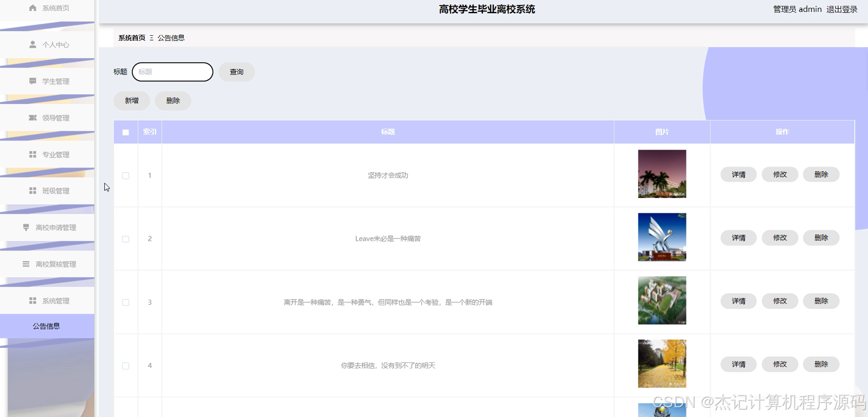
Task: Open 离校申请管理 menu
Action: tap(48, 227)
